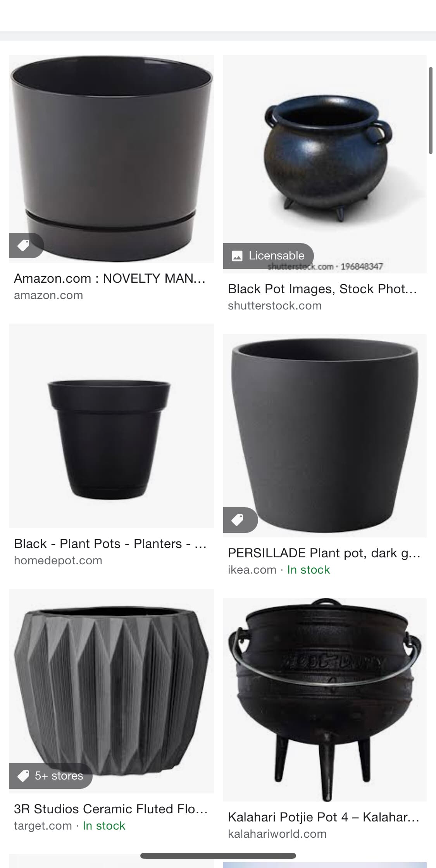Tap the home indicator bar
Viewport: 436px width, 868px height.
(218, 856)
